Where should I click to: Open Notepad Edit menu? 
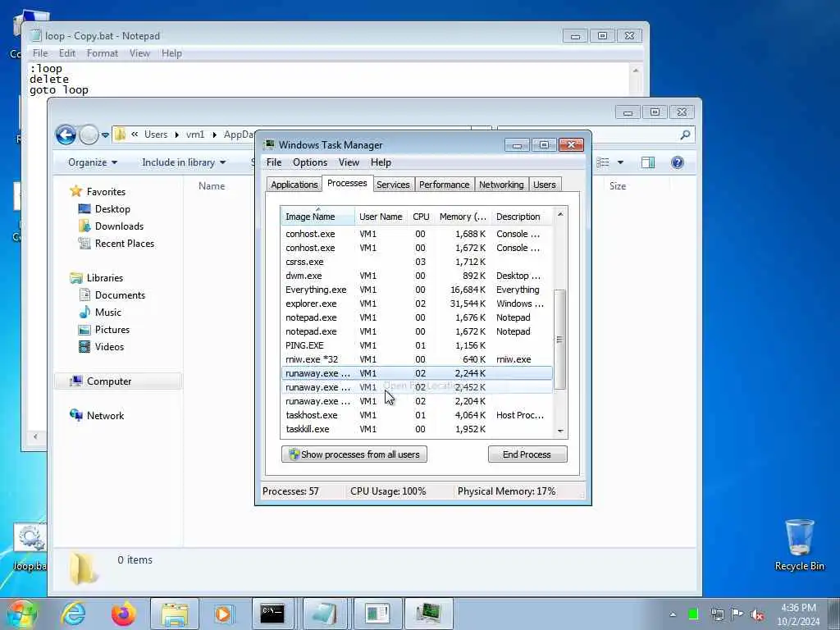coord(67,53)
